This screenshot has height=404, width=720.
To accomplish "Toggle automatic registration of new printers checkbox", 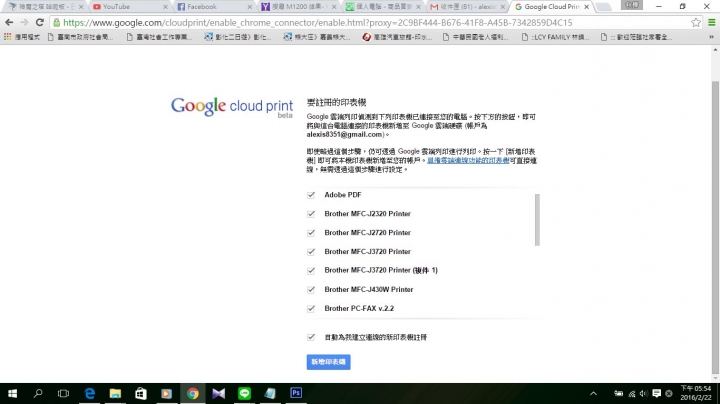I will point(311,337).
